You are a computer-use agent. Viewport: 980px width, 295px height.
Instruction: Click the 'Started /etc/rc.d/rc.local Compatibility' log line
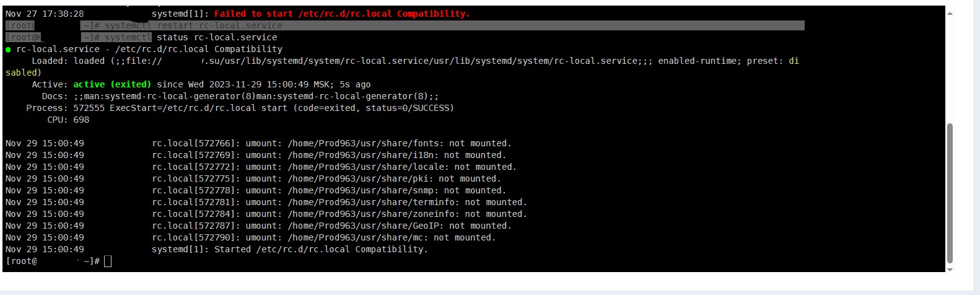289,249
